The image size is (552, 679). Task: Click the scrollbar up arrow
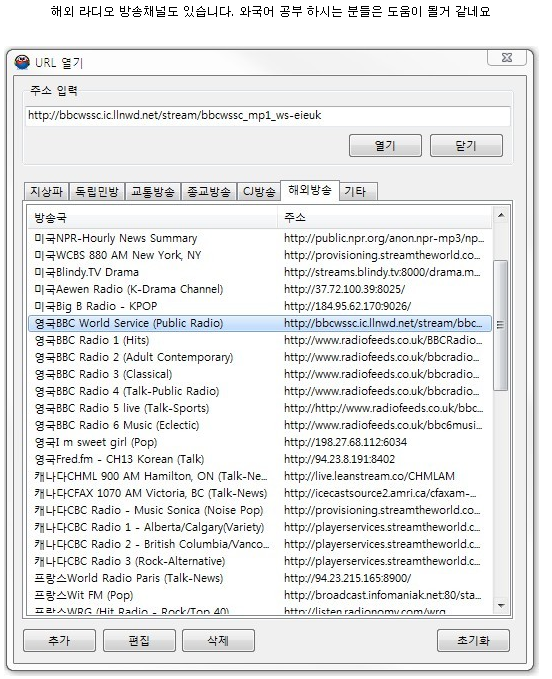pos(501,215)
